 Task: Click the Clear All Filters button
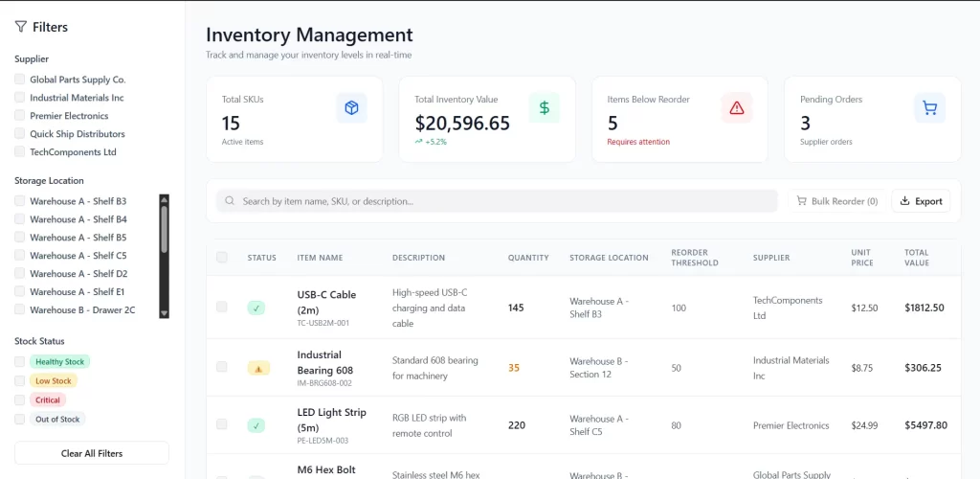pos(92,453)
